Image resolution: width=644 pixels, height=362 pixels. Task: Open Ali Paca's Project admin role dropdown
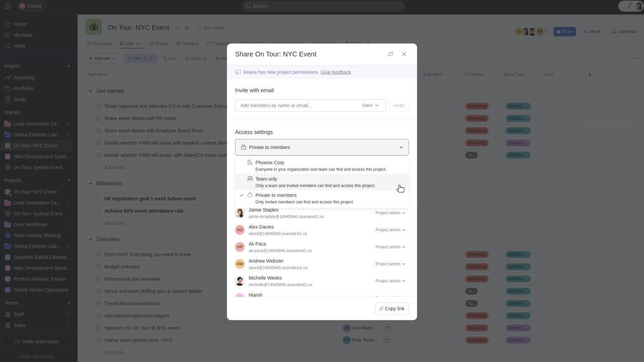click(390, 247)
